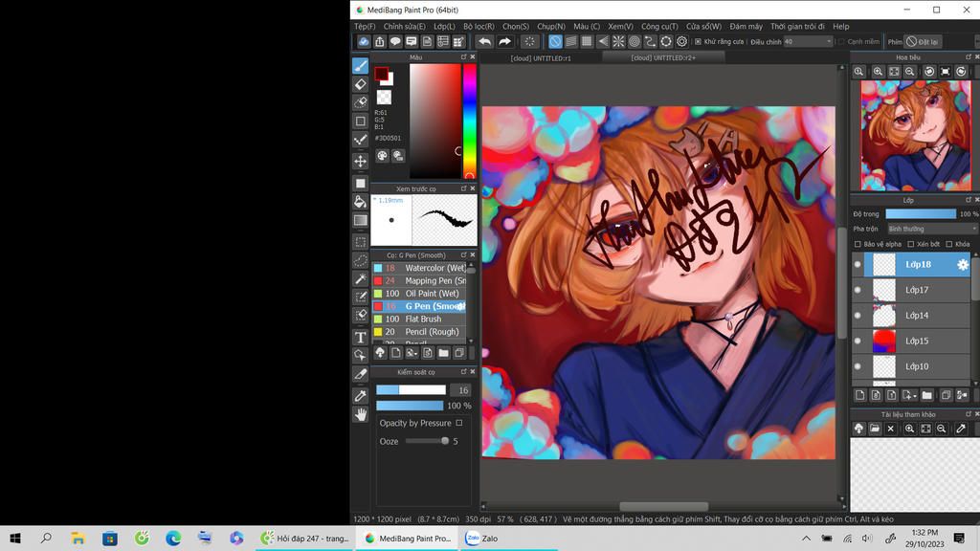Open the Điều chỉnh correction dropdown

click(808, 42)
